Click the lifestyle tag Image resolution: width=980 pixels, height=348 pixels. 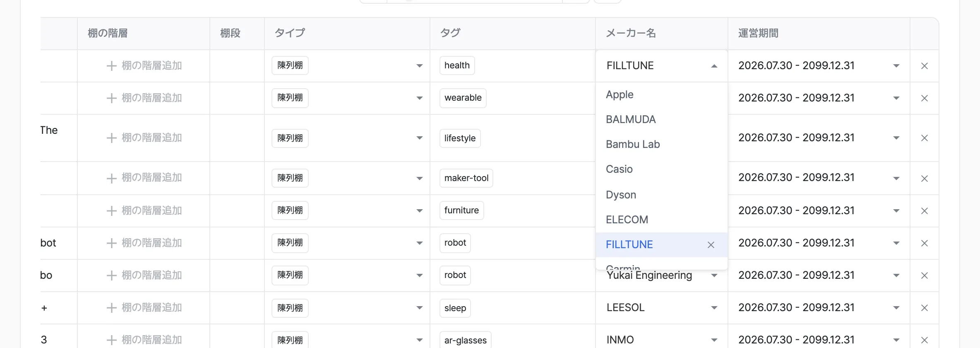[460, 138]
